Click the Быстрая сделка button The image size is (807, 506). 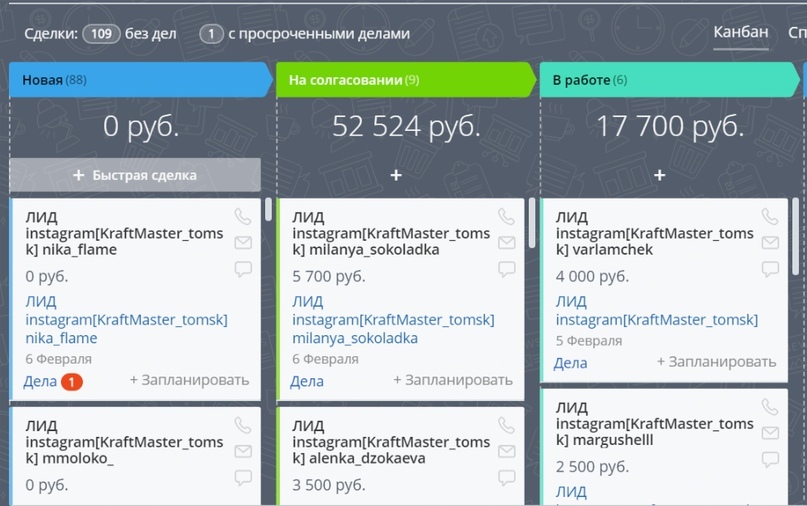(x=135, y=175)
